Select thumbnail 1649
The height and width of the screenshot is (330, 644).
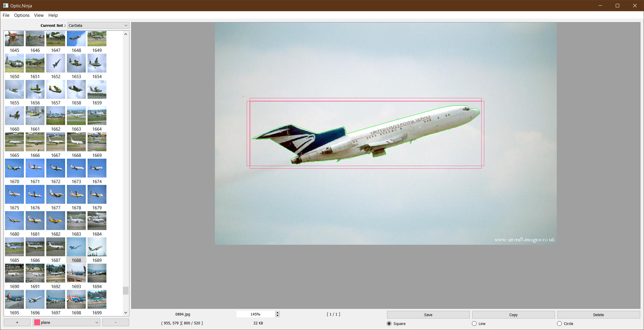97,39
